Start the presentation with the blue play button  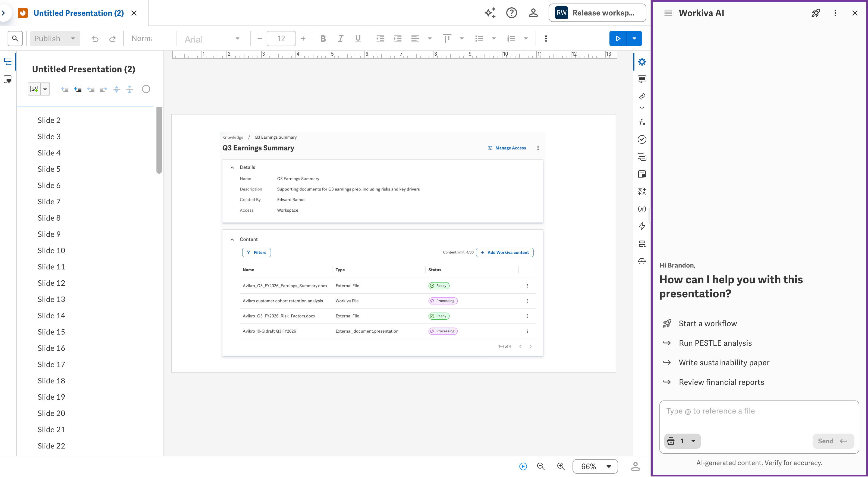618,38
